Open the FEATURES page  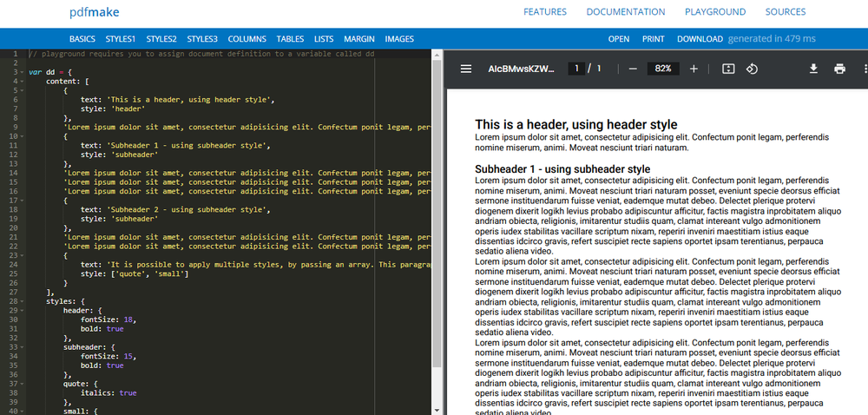(545, 11)
